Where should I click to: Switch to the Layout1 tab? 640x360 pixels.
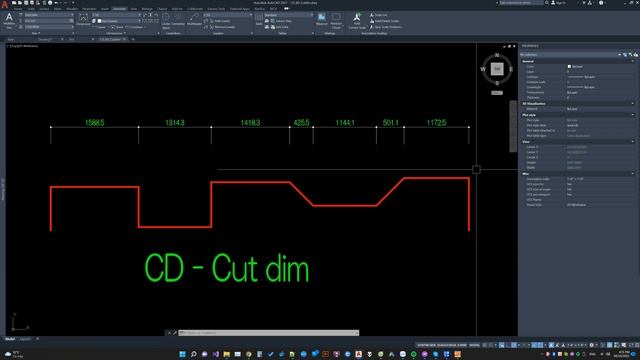tap(25, 339)
